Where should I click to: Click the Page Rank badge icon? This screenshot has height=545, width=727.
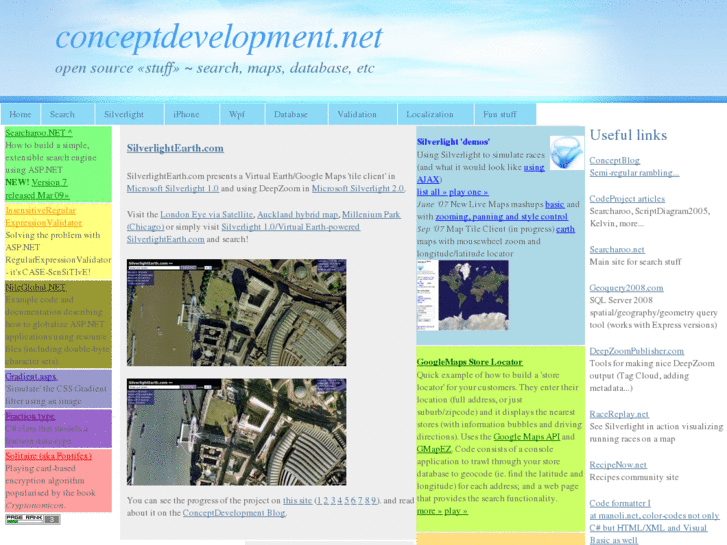[33, 519]
